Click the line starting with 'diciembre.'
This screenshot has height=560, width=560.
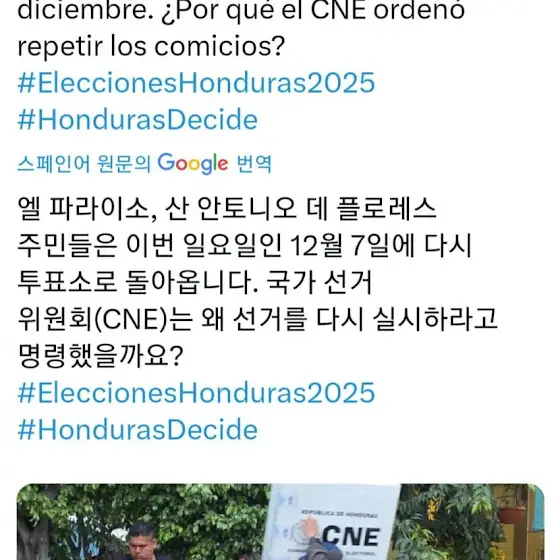coord(241,10)
